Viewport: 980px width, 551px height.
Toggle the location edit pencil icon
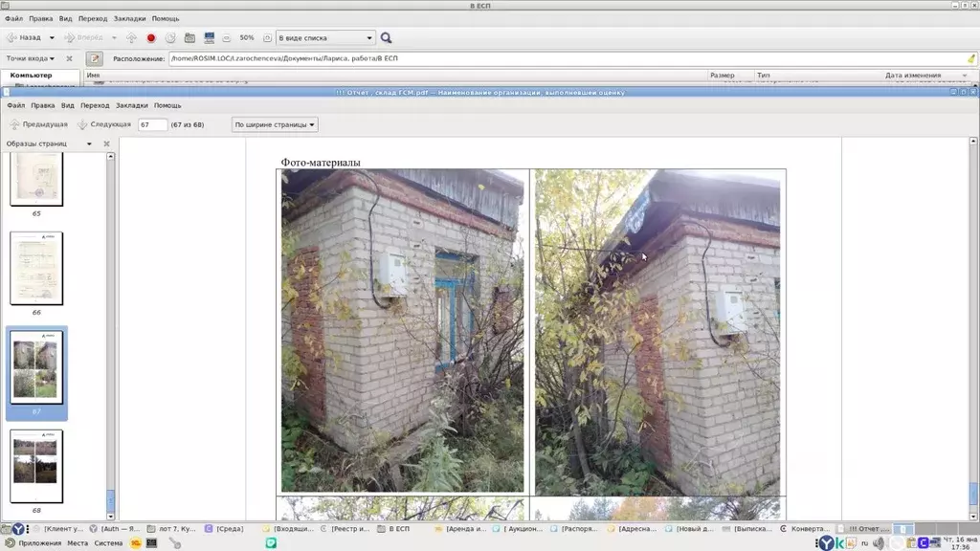(94, 59)
